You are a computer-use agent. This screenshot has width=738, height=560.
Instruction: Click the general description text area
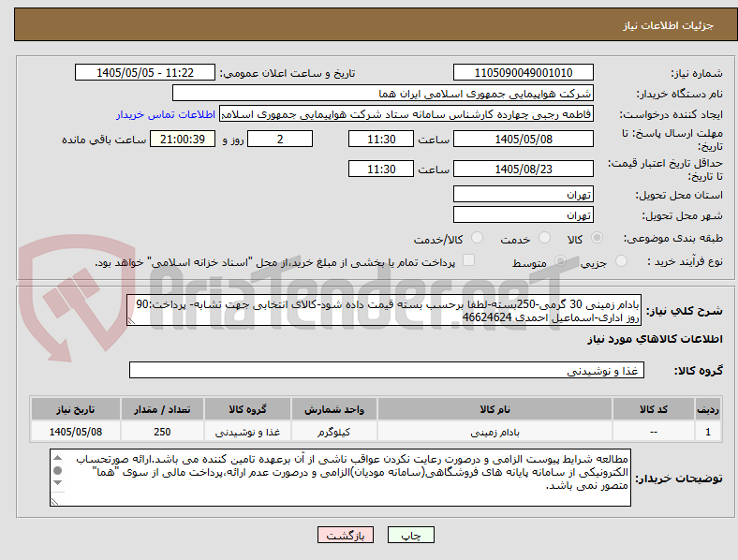(x=384, y=311)
